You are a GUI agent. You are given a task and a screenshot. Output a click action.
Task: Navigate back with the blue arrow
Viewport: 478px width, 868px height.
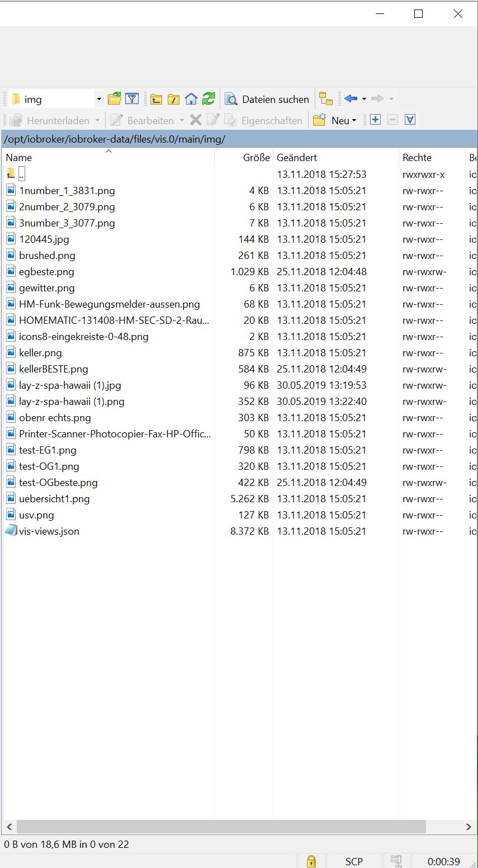click(x=351, y=99)
